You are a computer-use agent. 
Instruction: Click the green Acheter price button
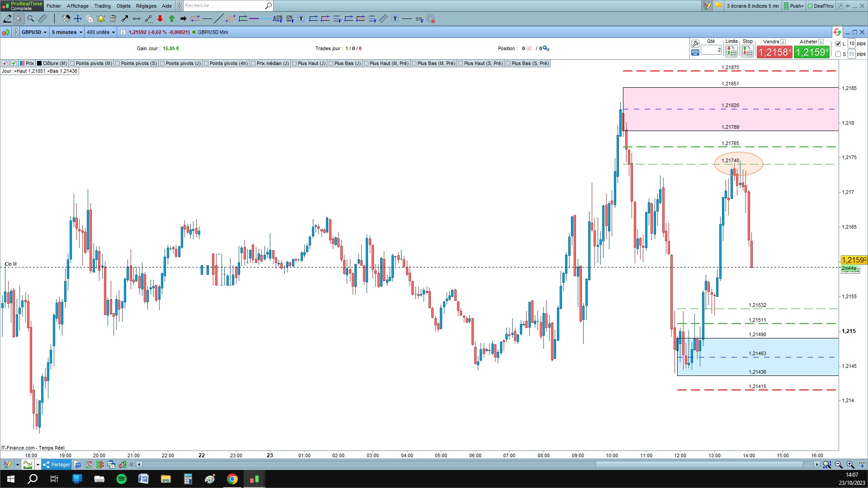[811, 52]
